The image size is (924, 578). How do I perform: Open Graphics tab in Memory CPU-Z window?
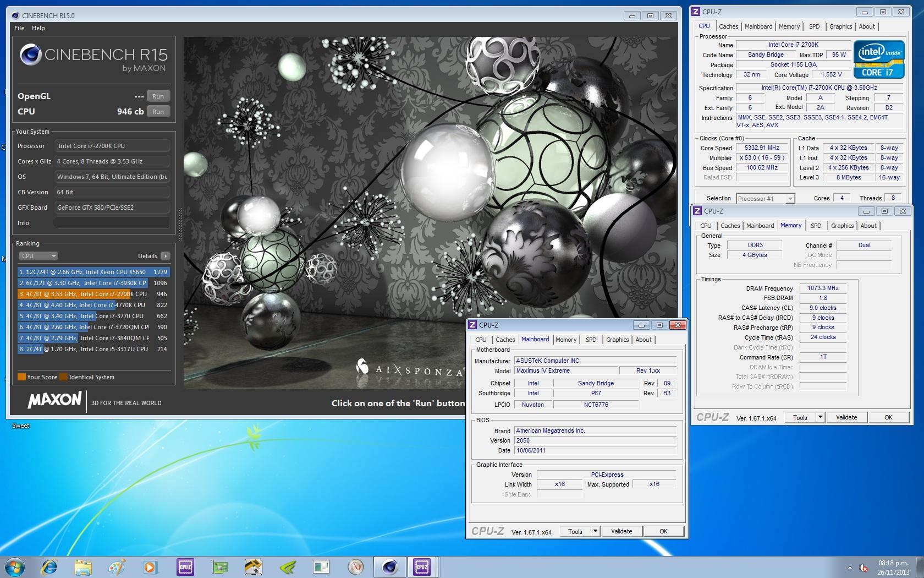tap(842, 226)
